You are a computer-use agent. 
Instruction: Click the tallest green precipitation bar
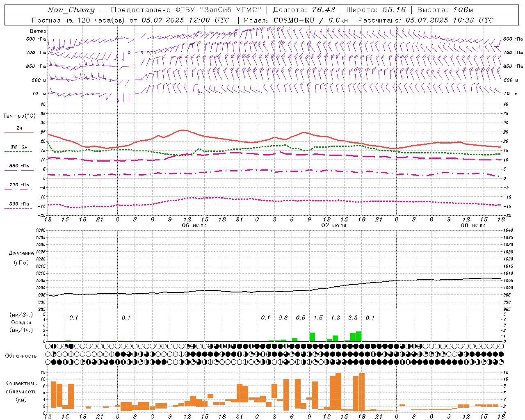359,336
